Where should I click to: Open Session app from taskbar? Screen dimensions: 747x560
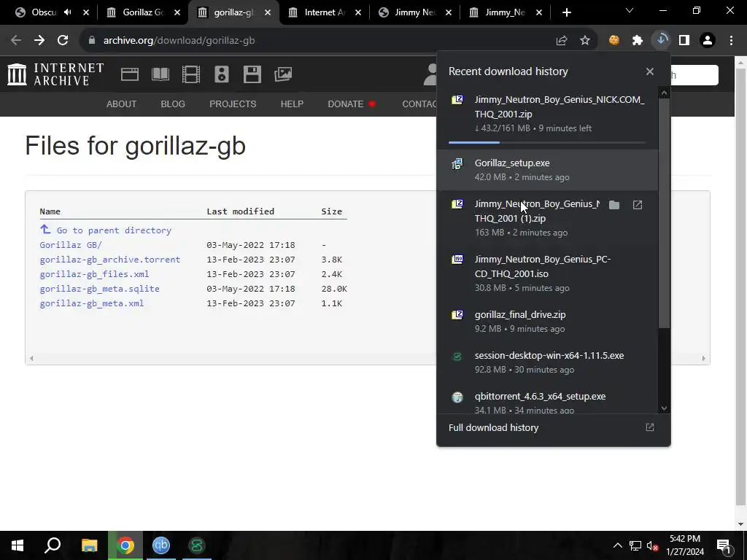pyautogui.click(x=197, y=545)
